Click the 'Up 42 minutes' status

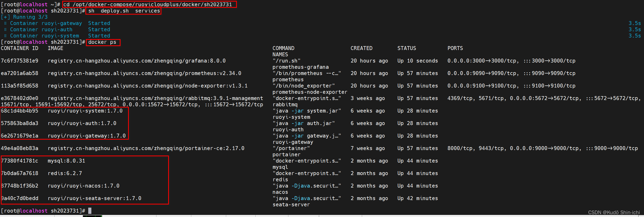click(418, 198)
